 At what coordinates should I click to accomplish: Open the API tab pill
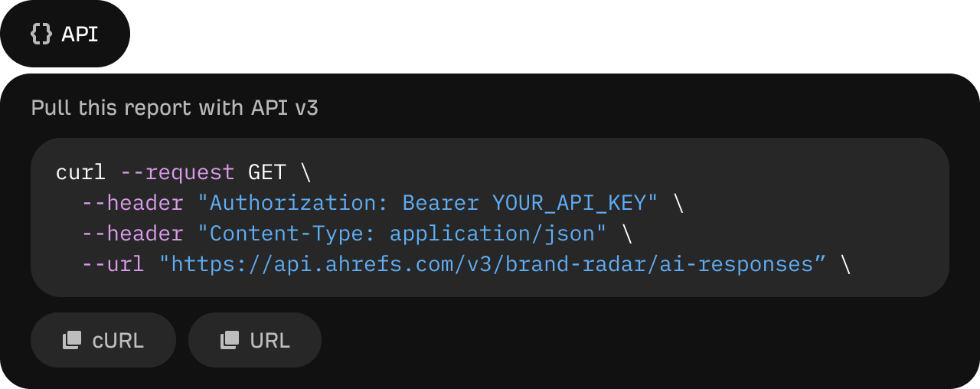(65, 34)
